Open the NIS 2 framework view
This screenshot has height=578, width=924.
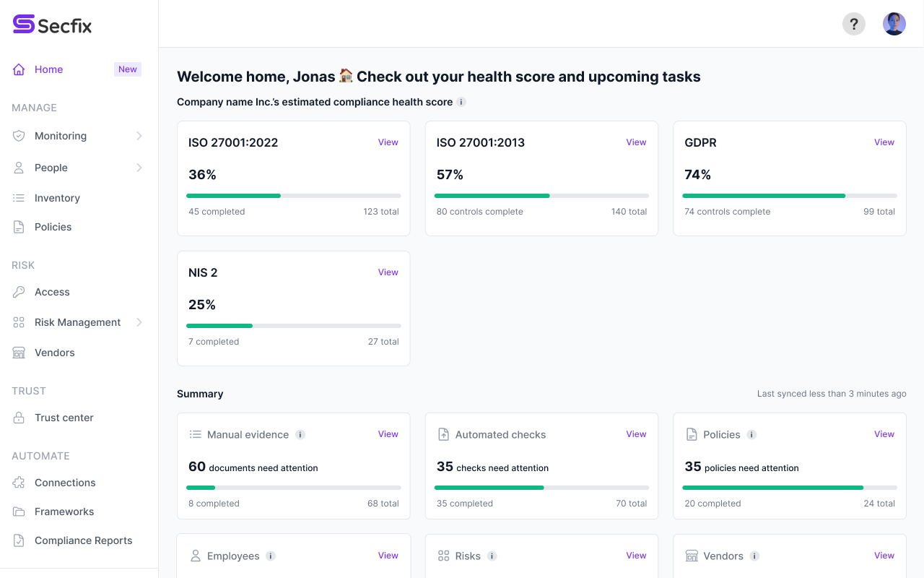tap(388, 272)
